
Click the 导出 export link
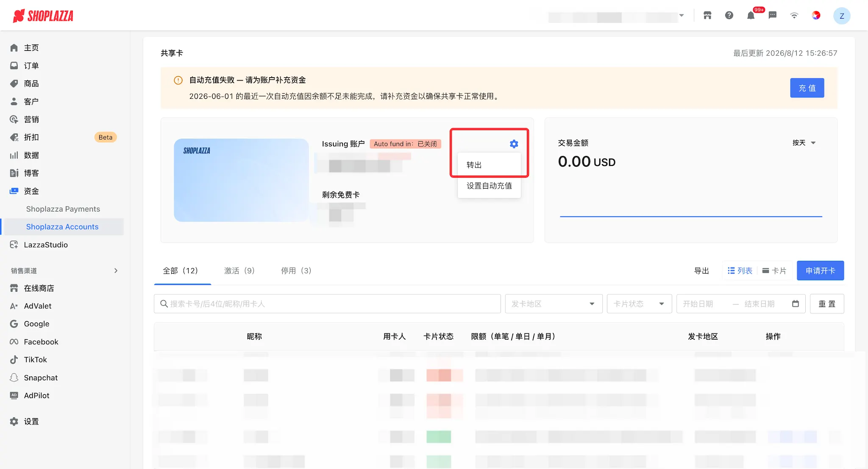tap(701, 271)
